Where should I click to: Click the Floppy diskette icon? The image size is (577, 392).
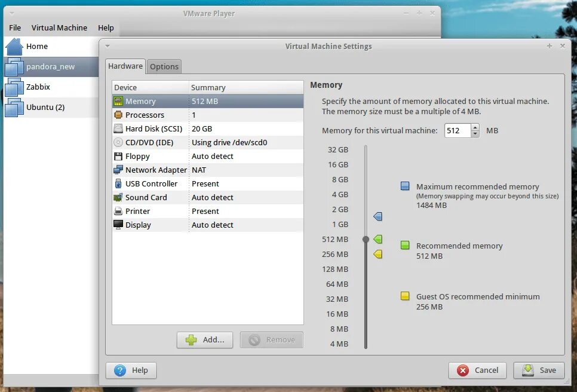coord(118,156)
